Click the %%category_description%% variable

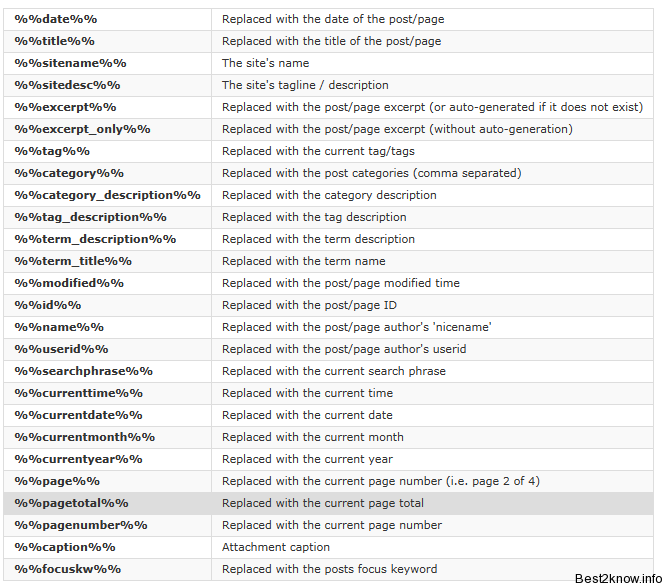107,195
